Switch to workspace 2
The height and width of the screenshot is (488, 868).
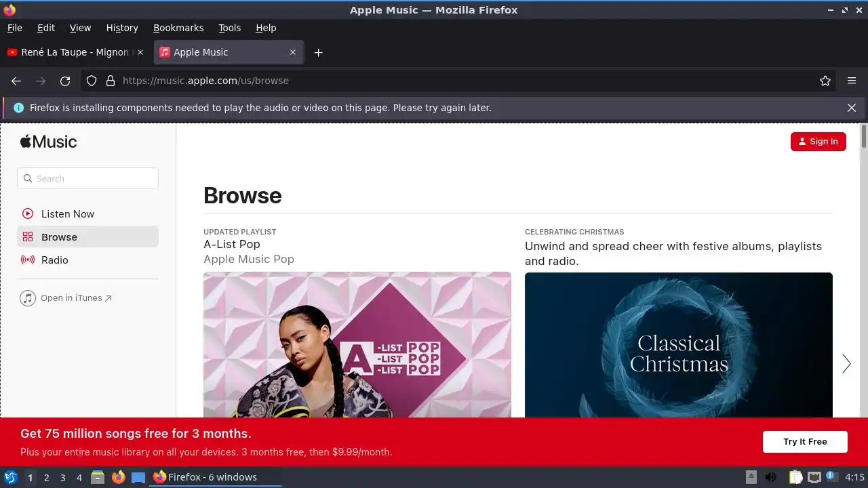pyautogui.click(x=46, y=477)
